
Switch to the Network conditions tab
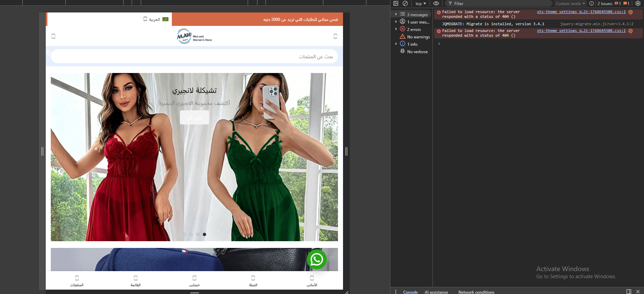click(476, 292)
